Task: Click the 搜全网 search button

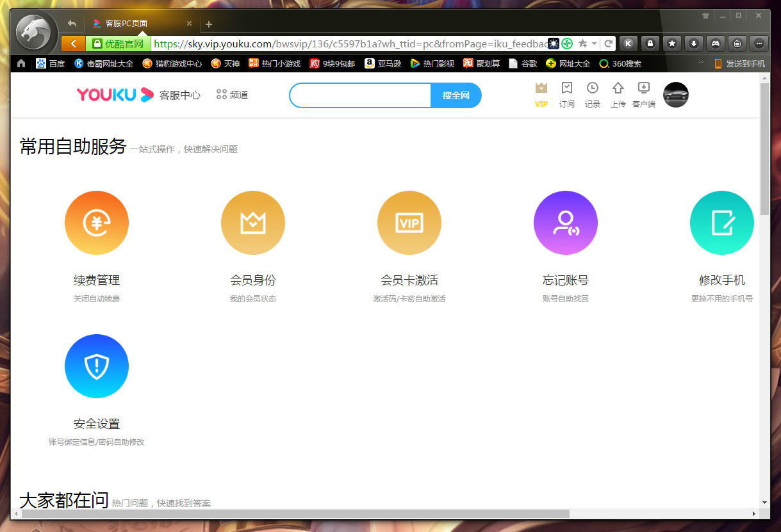Action: [x=456, y=94]
